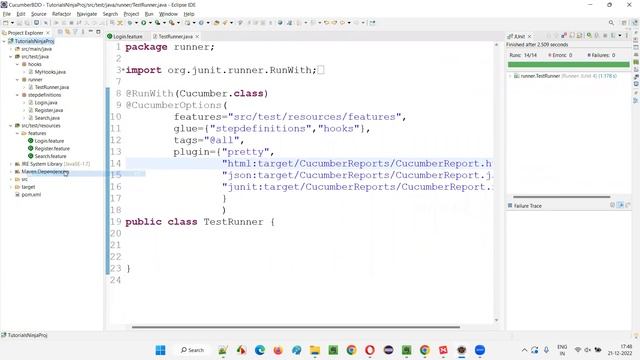Close the JUnit view tab
The width and height of the screenshot is (640, 360).
(x=529, y=36)
